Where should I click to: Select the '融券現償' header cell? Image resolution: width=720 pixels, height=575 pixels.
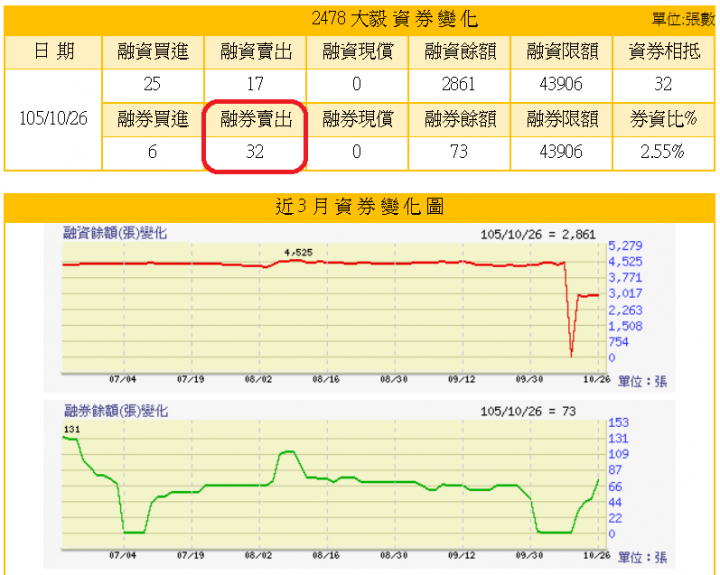[357, 119]
